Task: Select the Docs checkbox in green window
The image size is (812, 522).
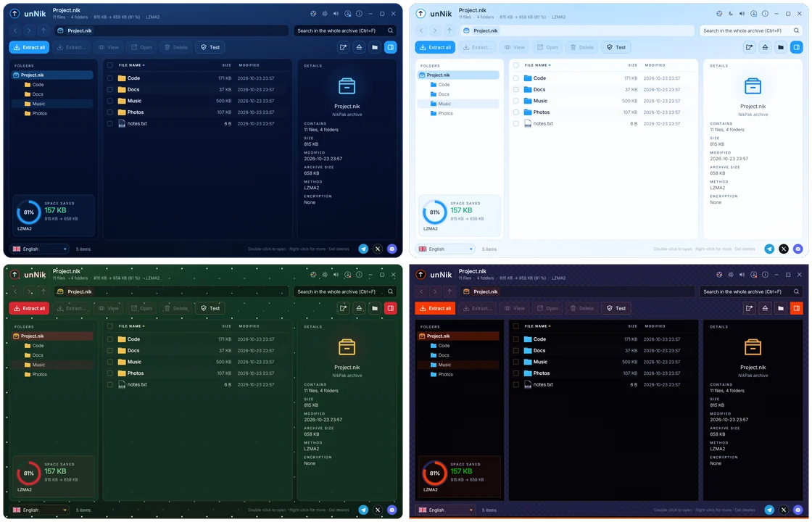Action: coord(109,351)
